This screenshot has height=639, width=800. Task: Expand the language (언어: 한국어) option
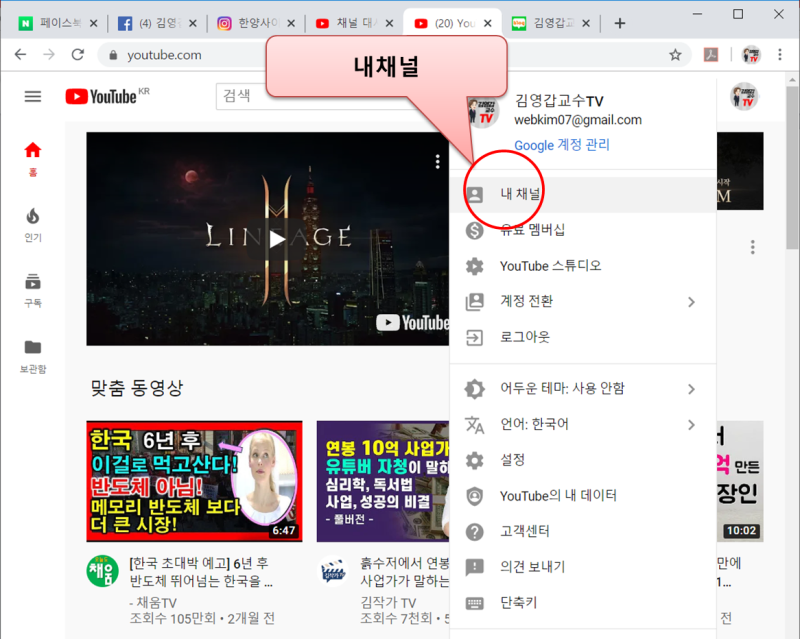tap(583, 425)
